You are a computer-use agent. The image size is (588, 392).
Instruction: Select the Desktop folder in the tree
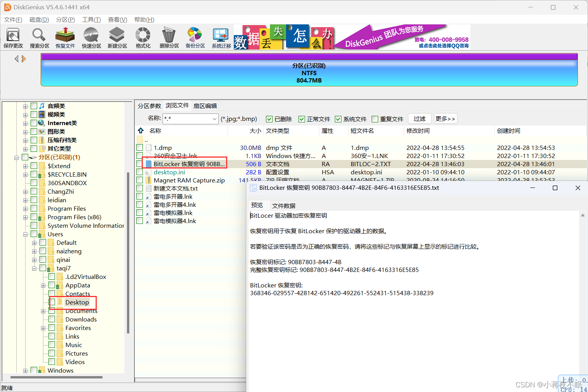tap(76, 302)
